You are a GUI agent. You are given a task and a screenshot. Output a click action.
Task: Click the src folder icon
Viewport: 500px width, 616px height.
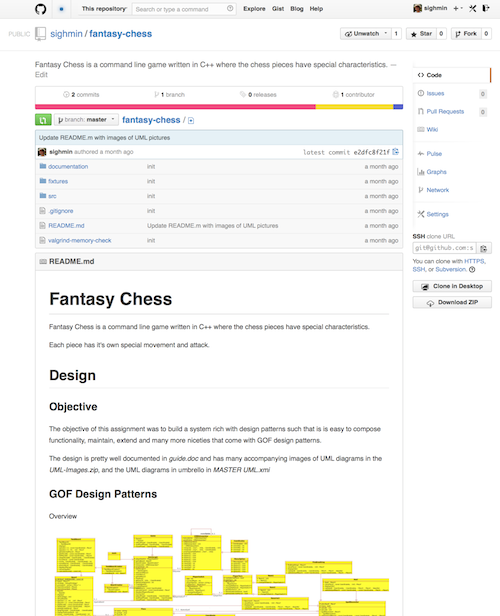coord(43,196)
